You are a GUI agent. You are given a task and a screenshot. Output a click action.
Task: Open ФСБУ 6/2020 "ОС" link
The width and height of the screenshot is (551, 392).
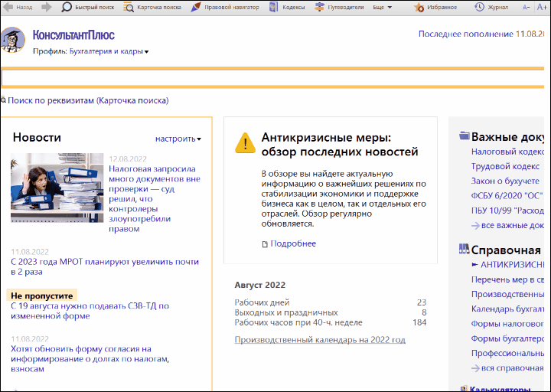click(507, 195)
